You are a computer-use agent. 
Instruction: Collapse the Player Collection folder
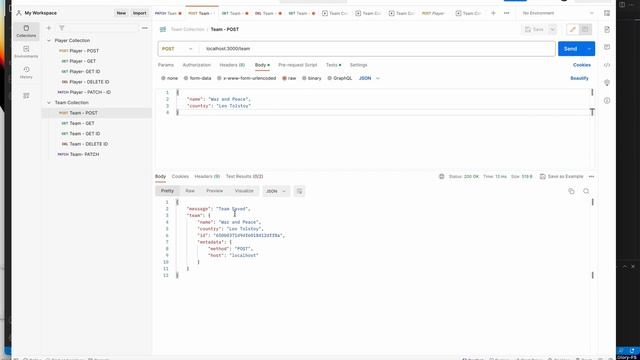point(49,40)
